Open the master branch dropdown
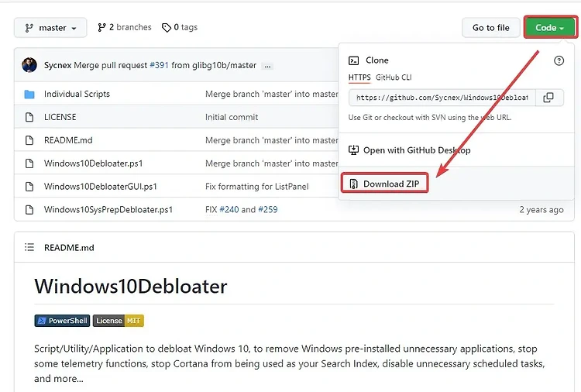 [x=50, y=28]
